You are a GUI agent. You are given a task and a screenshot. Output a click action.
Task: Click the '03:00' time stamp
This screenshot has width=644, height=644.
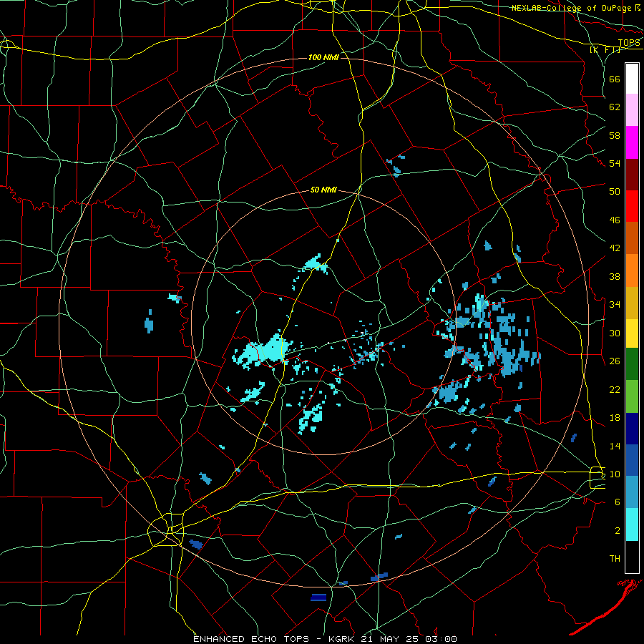[442, 639]
